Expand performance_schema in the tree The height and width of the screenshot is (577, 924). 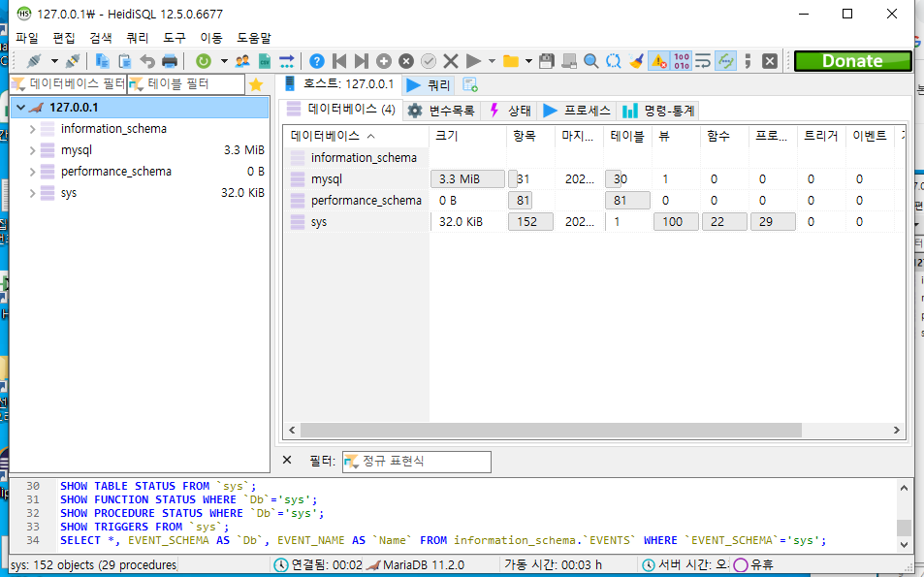pos(32,172)
